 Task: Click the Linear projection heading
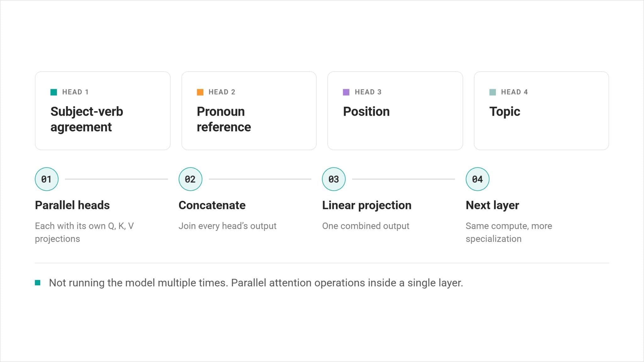click(367, 205)
